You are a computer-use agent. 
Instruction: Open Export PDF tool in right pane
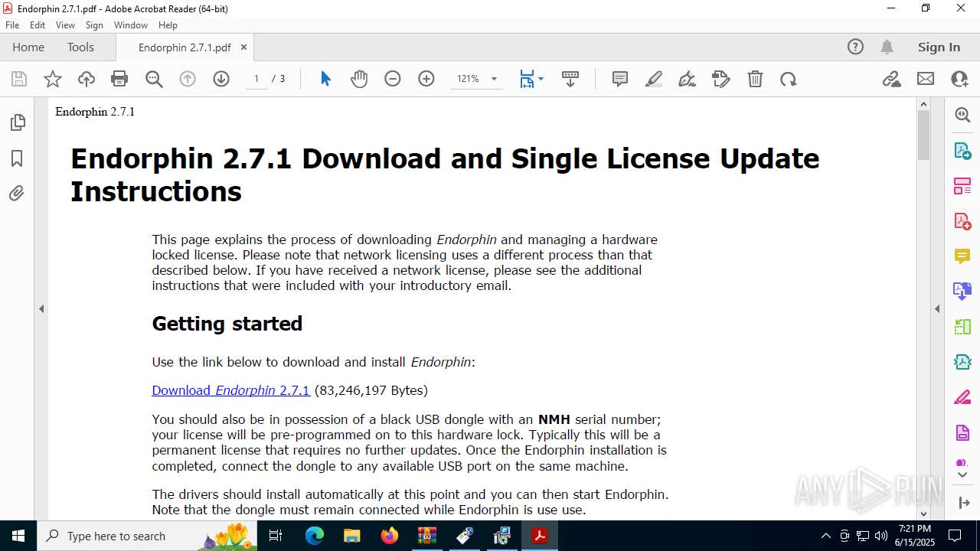(x=962, y=150)
